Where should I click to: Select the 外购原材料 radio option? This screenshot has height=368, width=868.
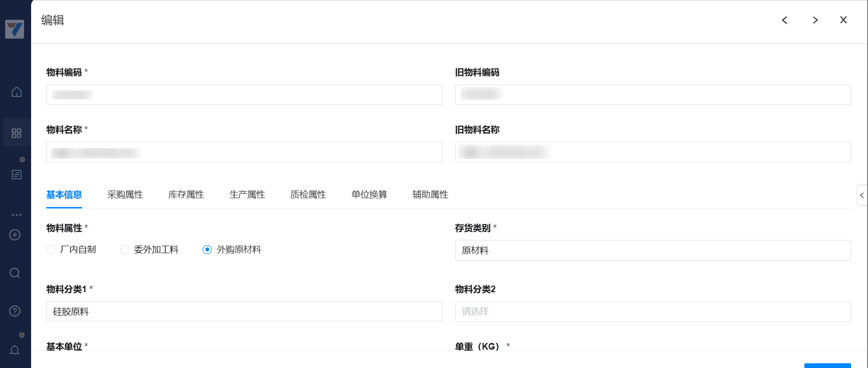207,250
